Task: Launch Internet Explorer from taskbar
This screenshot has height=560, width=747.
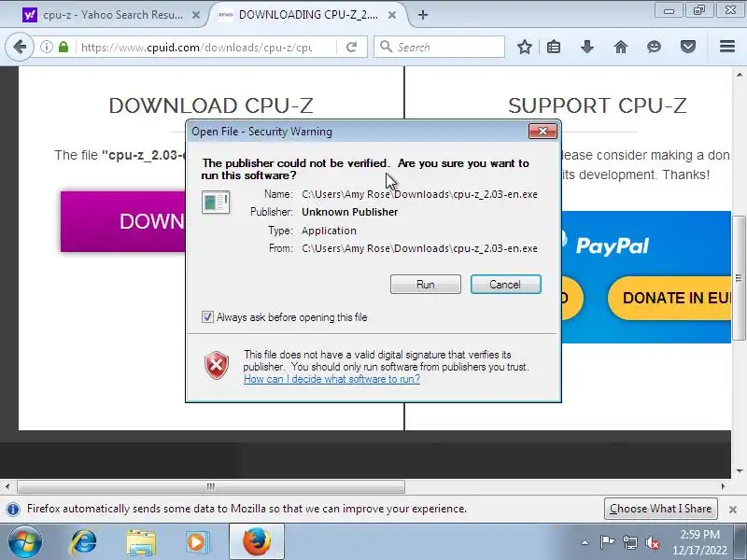Action: tap(83, 542)
